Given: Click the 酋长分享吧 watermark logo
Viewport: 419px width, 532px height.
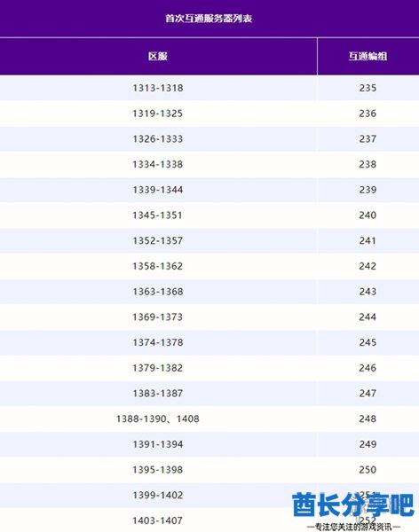Looking at the screenshot, I should click(353, 506).
